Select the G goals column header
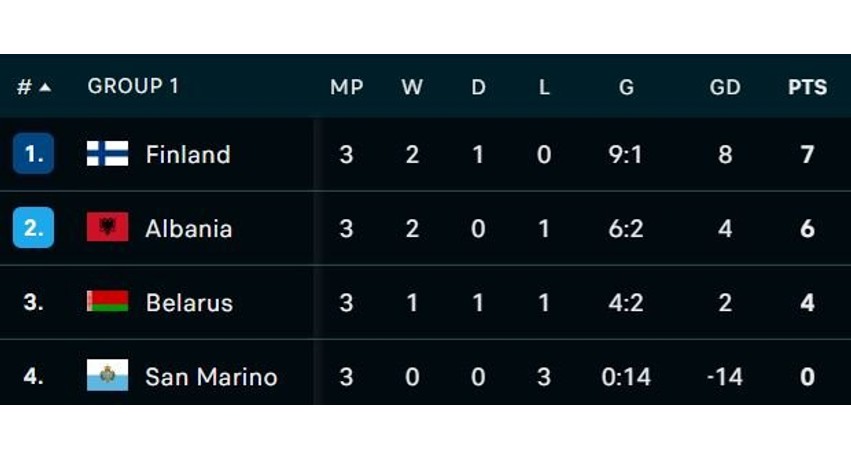The image size is (851, 460). 626,87
